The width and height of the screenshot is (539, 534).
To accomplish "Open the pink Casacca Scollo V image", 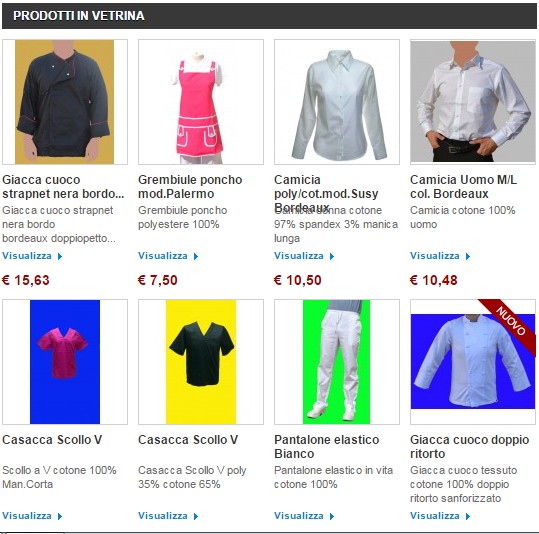I will tap(65, 362).
